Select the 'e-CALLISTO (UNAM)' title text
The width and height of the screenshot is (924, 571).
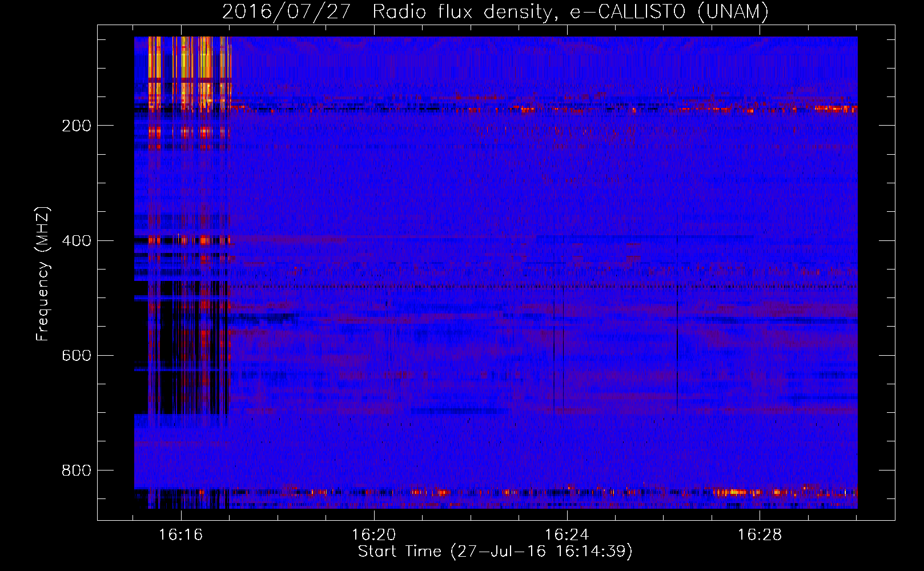[669, 11]
